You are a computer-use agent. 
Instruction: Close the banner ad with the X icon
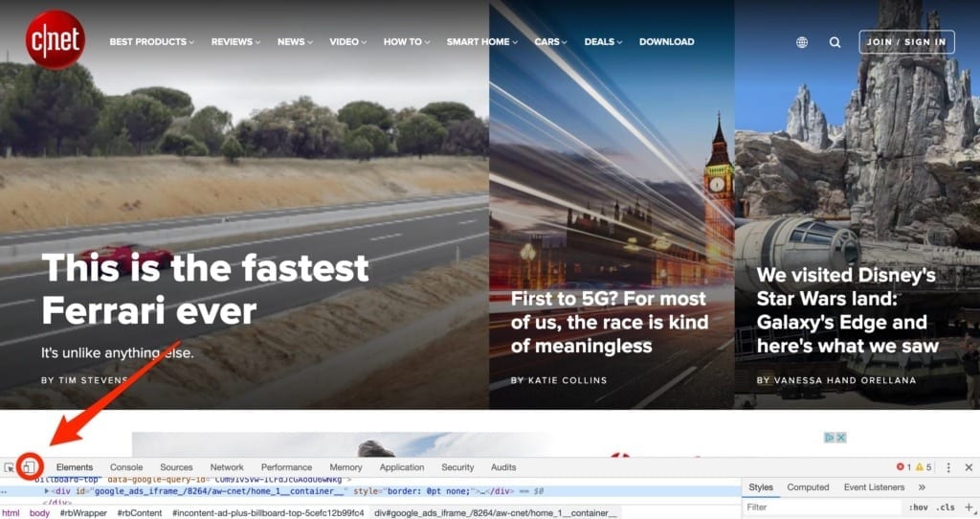coord(841,438)
